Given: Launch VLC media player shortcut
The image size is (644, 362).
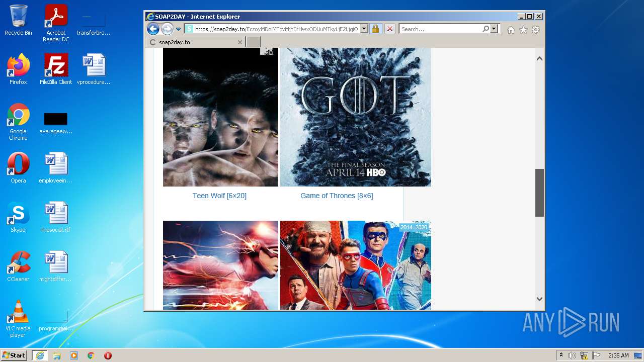Looking at the screenshot, I should (x=18, y=319).
